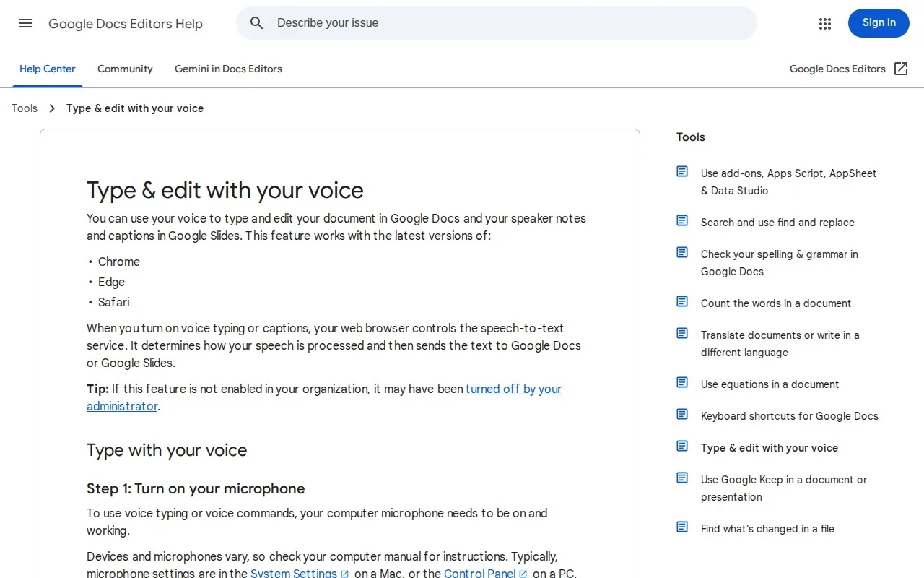Focus the Describe your issue search field

tap(497, 23)
